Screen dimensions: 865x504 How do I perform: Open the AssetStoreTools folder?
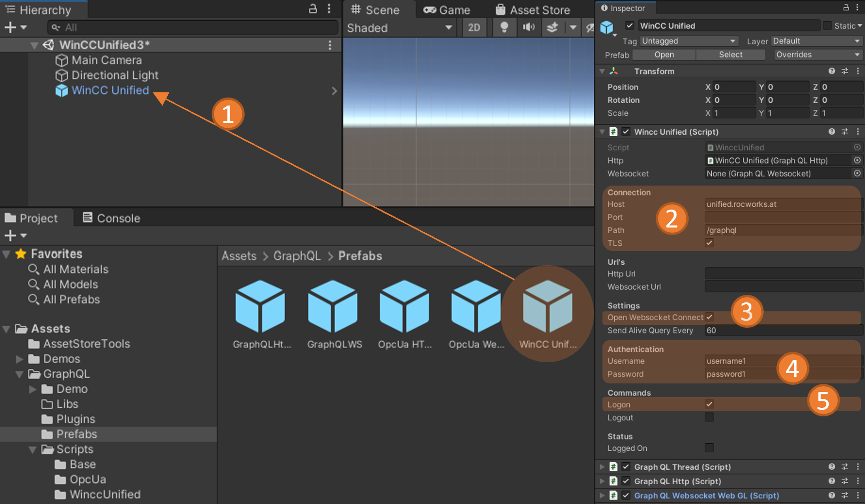(x=80, y=344)
